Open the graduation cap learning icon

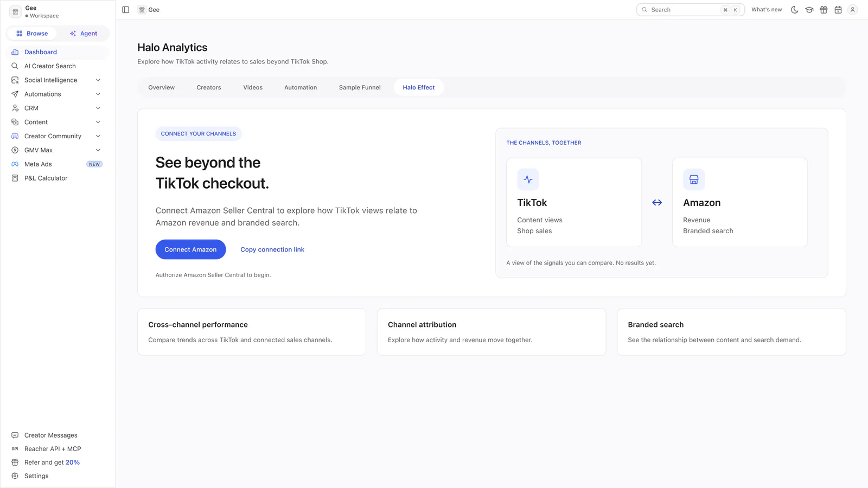[x=809, y=10]
